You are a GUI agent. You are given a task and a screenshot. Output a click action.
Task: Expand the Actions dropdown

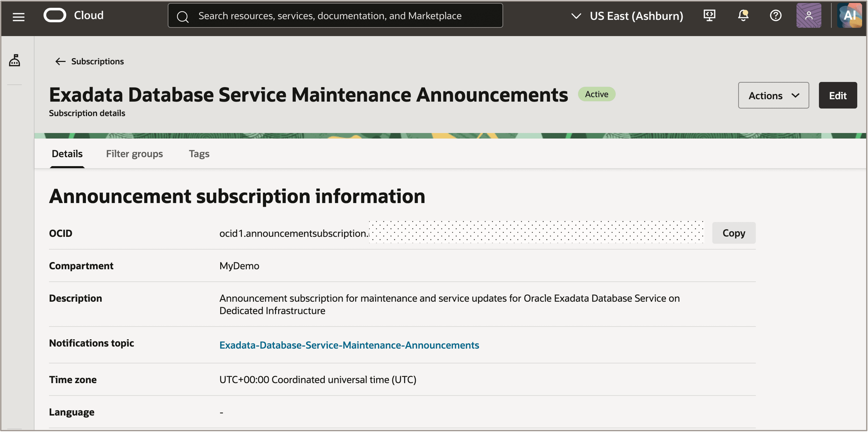(x=773, y=95)
